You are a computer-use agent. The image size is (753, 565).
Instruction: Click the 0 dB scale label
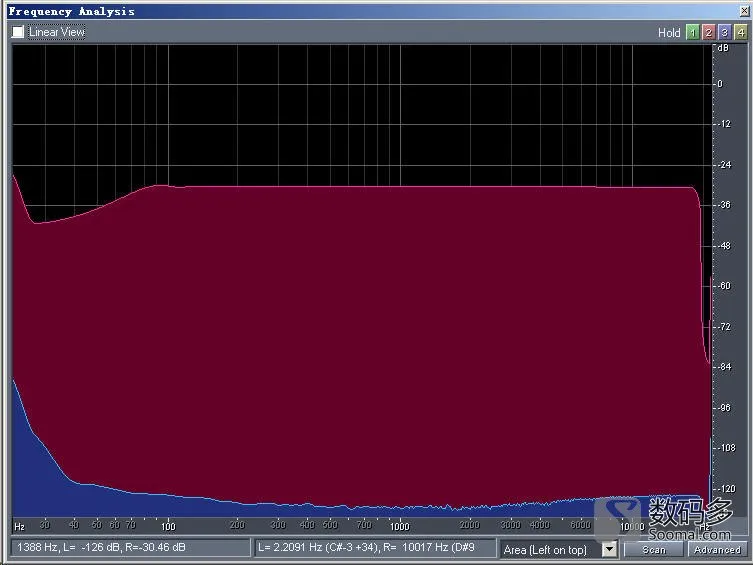[x=720, y=84]
